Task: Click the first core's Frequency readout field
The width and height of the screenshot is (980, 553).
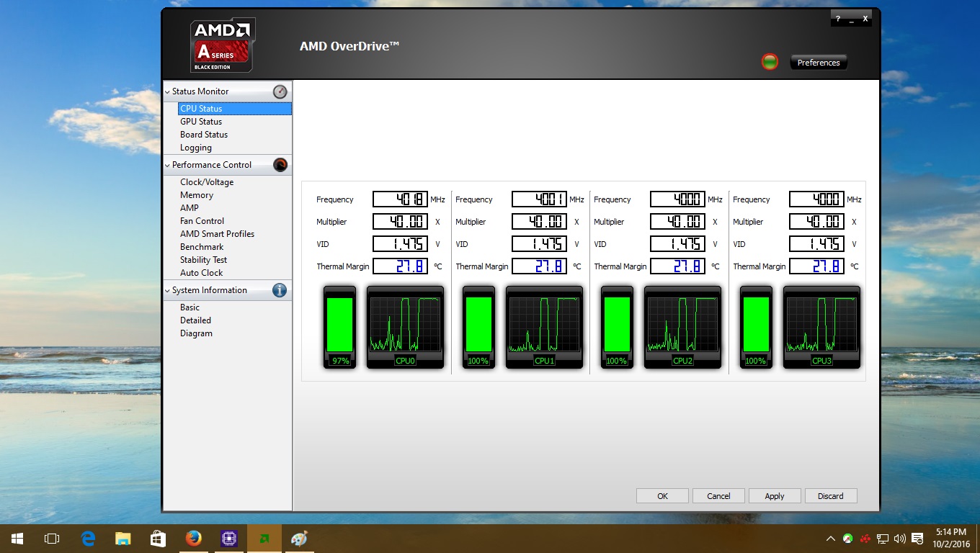Action: (x=401, y=199)
